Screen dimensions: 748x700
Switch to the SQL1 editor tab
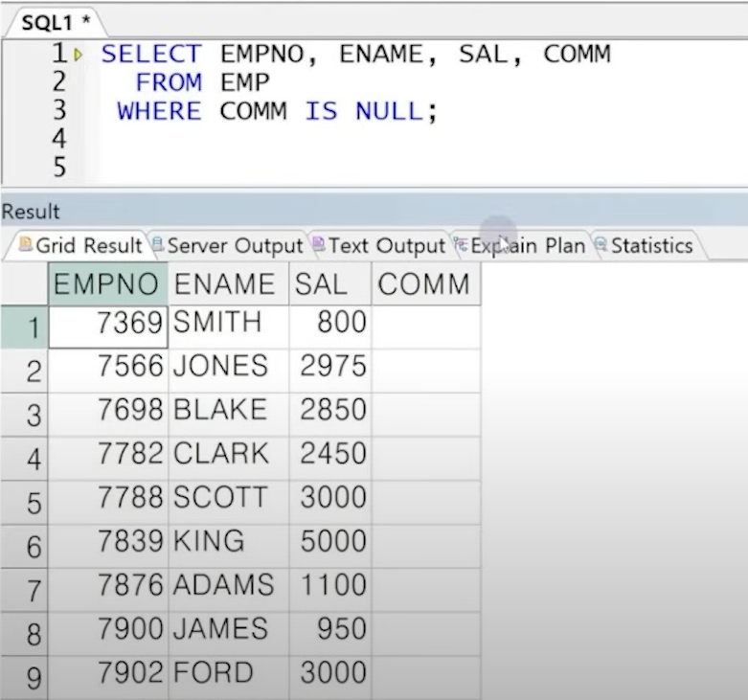pos(55,22)
